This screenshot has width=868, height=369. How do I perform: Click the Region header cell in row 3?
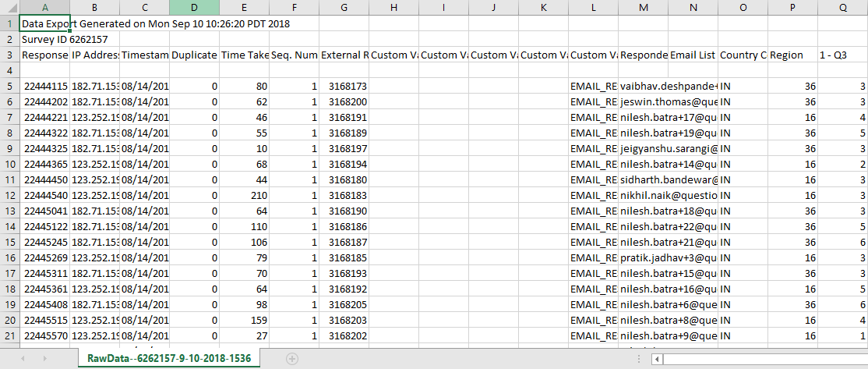(x=792, y=55)
